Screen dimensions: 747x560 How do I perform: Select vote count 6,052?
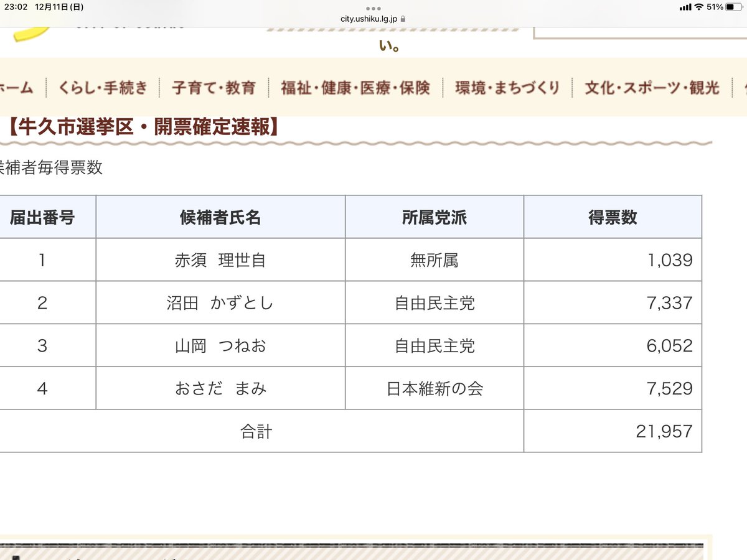click(670, 346)
